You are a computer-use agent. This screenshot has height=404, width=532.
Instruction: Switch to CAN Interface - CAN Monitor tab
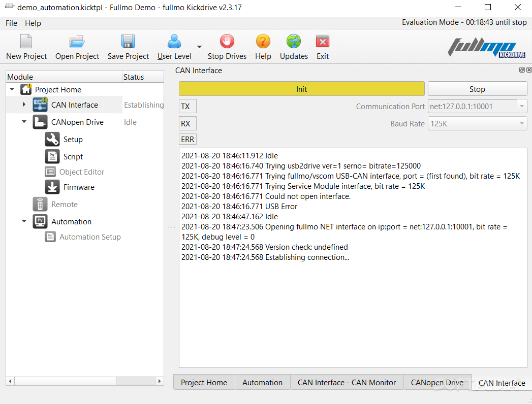347,382
